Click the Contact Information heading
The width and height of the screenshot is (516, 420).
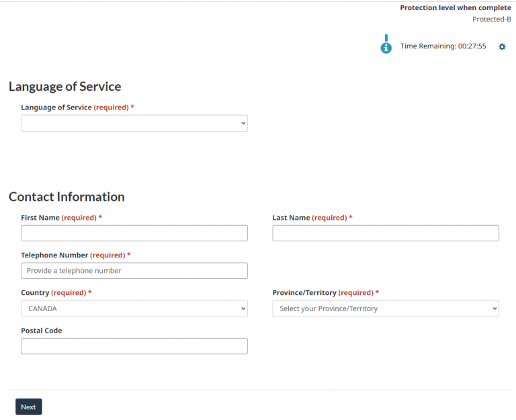click(67, 197)
